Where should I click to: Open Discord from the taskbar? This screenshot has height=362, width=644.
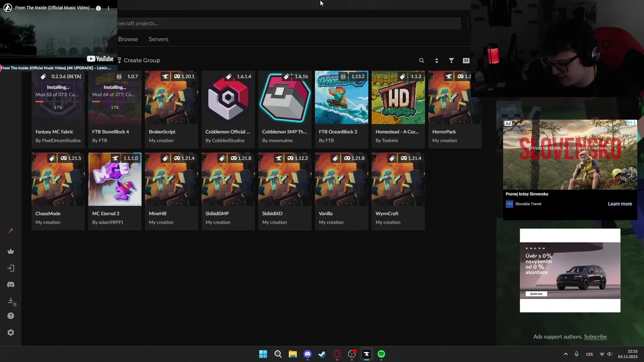click(307, 354)
